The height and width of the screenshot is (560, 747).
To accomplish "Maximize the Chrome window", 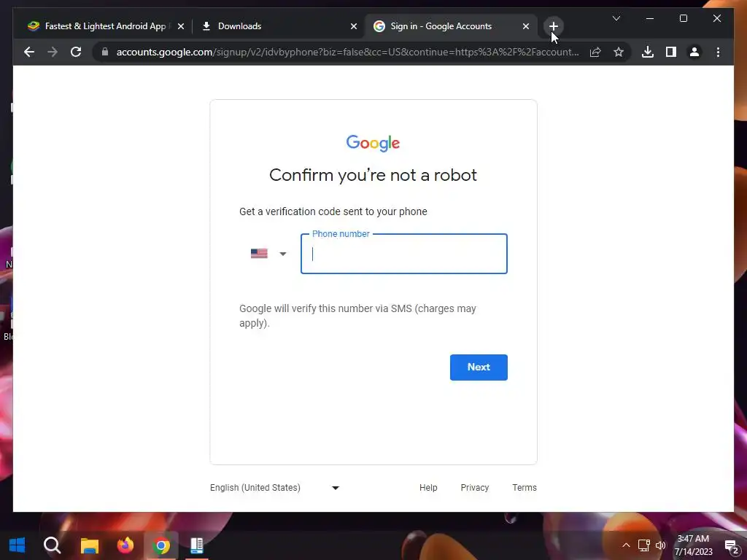I will pos(683,18).
